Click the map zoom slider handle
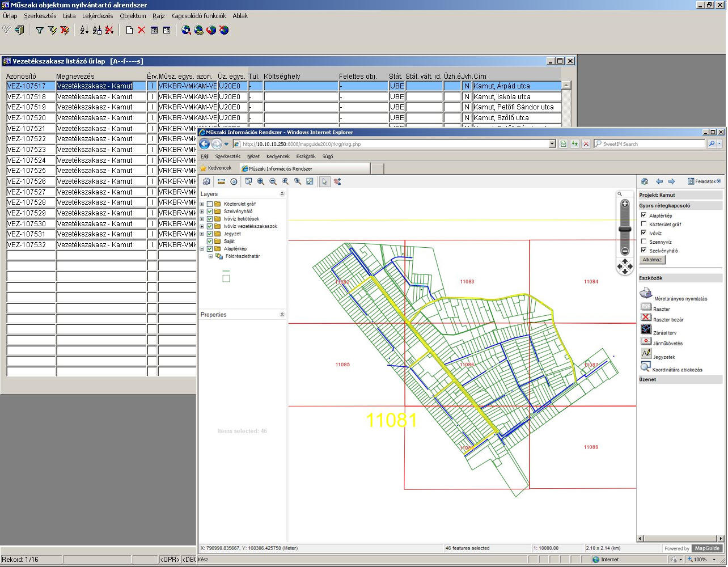 click(x=625, y=229)
